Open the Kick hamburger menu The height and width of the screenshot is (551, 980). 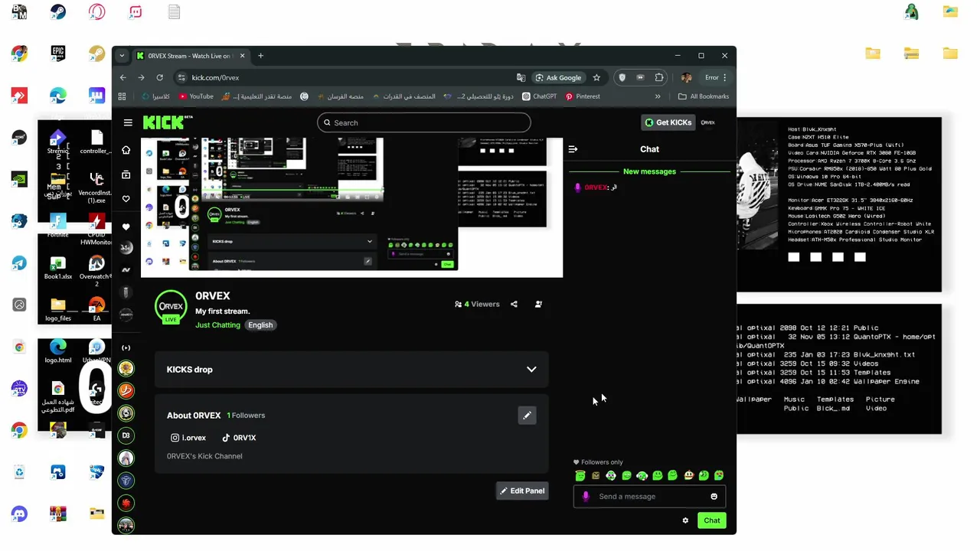click(x=128, y=122)
